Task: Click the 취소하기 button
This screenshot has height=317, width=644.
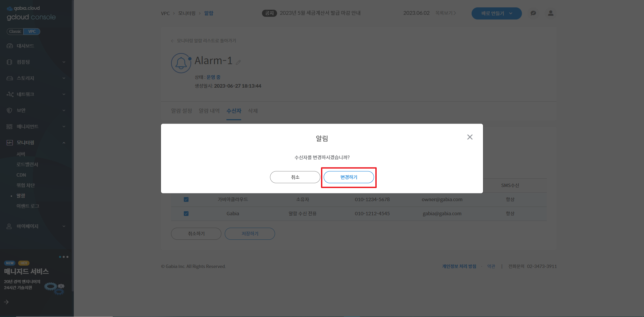Action: click(196, 234)
